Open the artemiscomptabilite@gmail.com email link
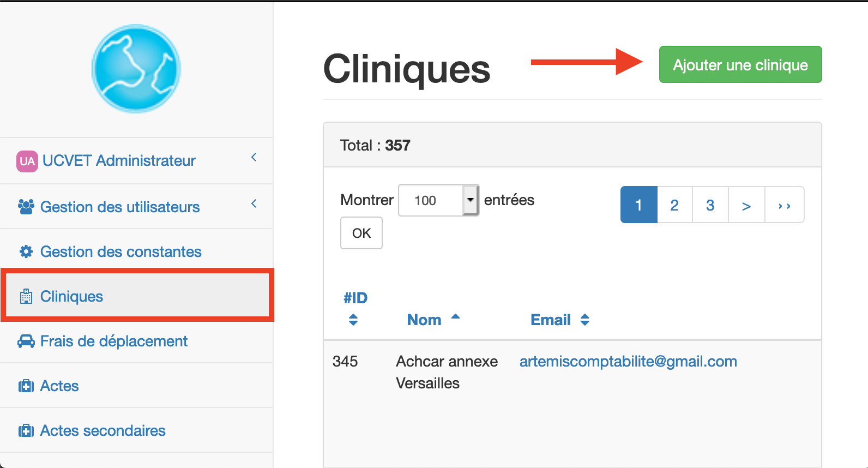The height and width of the screenshot is (468, 868). click(x=628, y=361)
